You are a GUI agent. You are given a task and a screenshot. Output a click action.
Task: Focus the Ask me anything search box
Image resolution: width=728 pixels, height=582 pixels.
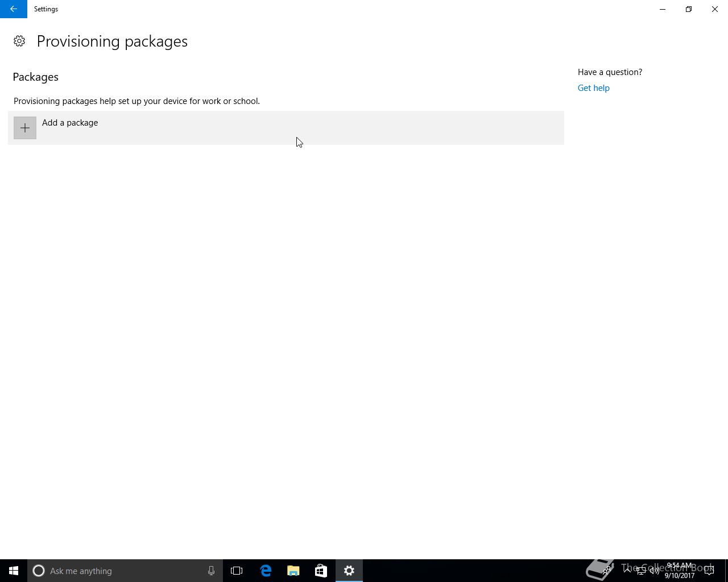pos(125,571)
